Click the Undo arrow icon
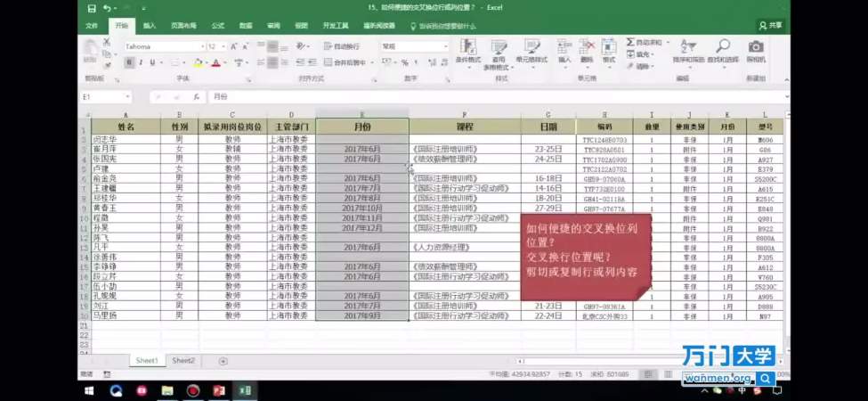The width and height of the screenshot is (868, 401). tap(106, 8)
